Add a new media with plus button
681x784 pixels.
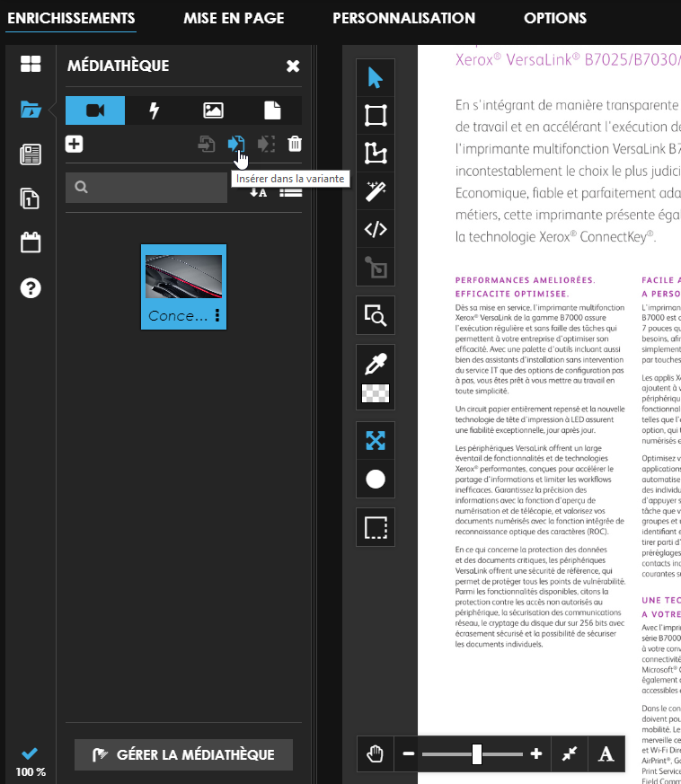pyautogui.click(x=74, y=144)
